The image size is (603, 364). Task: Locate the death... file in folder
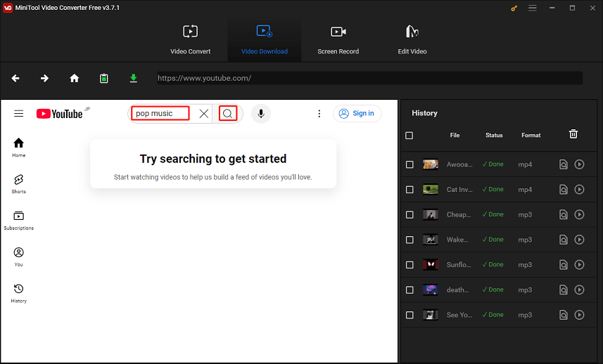(564, 290)
